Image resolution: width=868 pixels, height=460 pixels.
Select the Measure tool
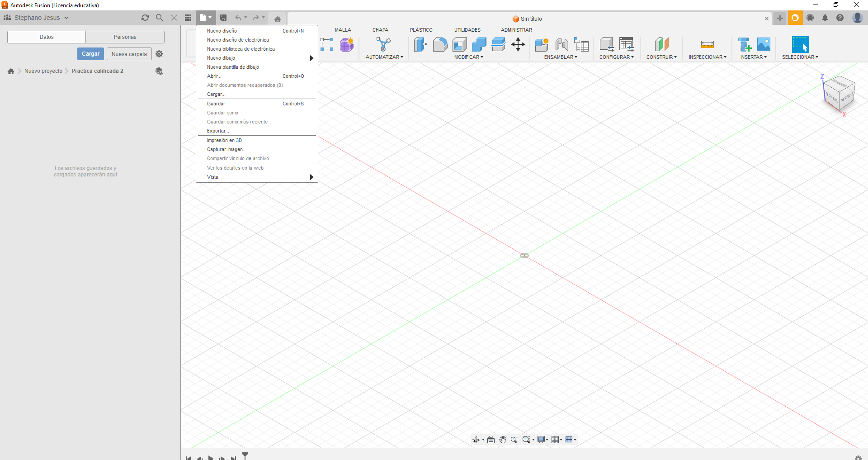tap(708, 44)
